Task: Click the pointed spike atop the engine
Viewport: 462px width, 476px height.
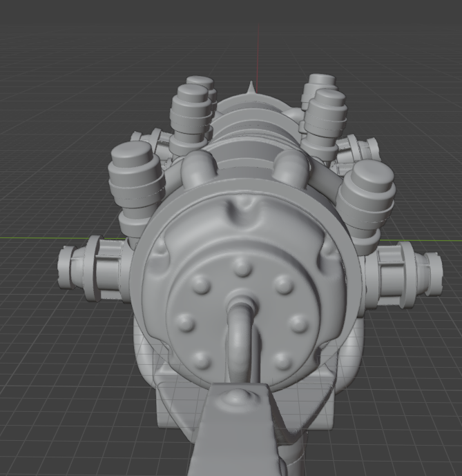Action: [249, 88]
